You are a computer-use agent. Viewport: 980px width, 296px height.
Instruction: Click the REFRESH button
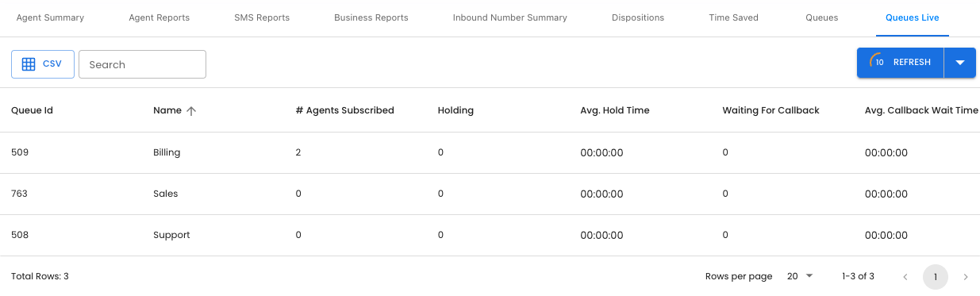click(901, 63)
